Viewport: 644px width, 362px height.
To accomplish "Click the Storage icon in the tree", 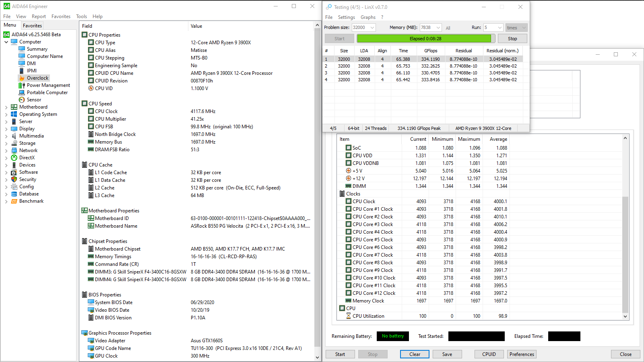I will click(x=14, y=143).
